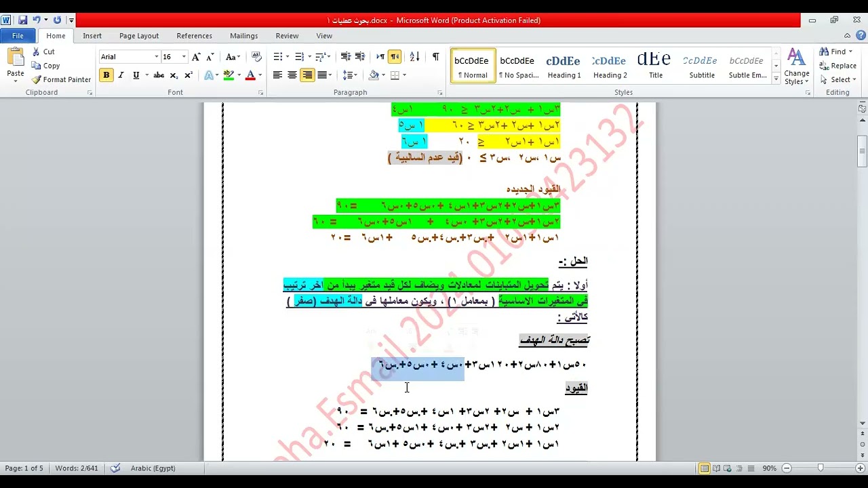Image resolution: width=868 pixels, height=488 pixels.
Task: Align text to the left
Action: tap(277, 75)
